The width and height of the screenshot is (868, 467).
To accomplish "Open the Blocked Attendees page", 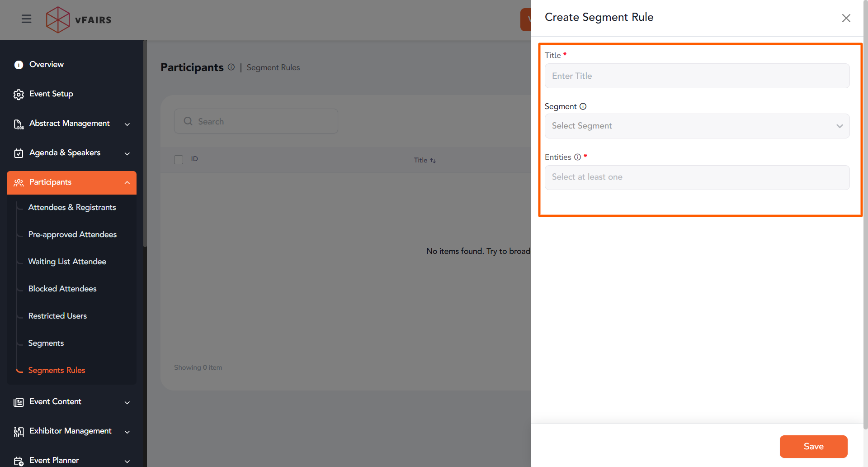I will 62,289.
